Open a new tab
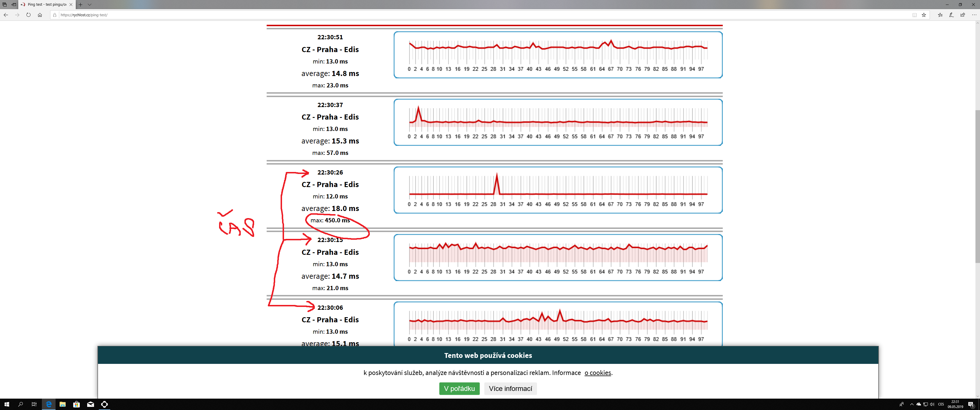 click(x=80, y=5)
